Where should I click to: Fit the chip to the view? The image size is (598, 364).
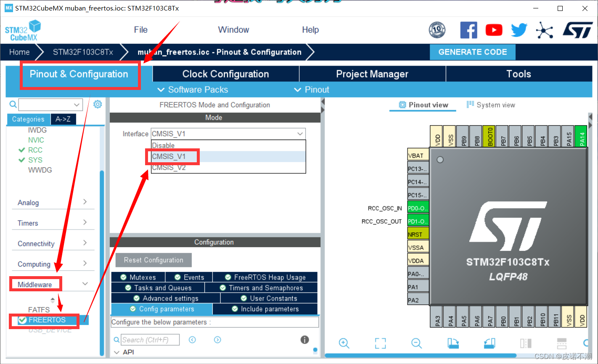[x=380, y=343]
